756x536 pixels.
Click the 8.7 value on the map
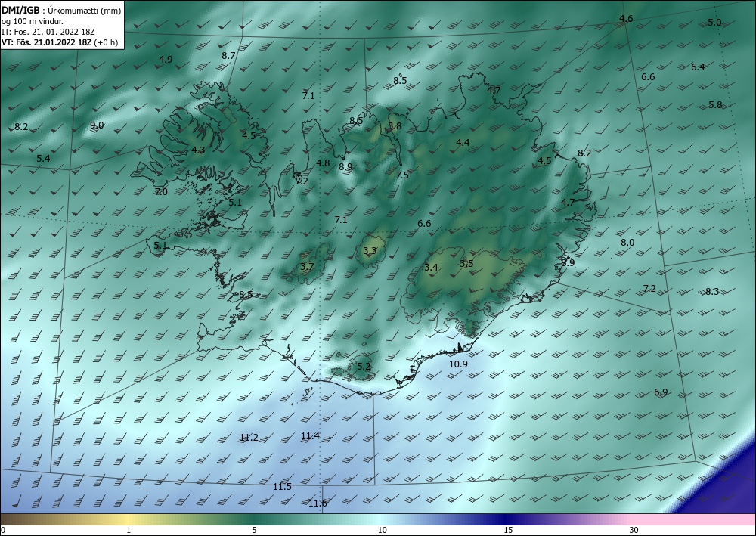point(228,56)
